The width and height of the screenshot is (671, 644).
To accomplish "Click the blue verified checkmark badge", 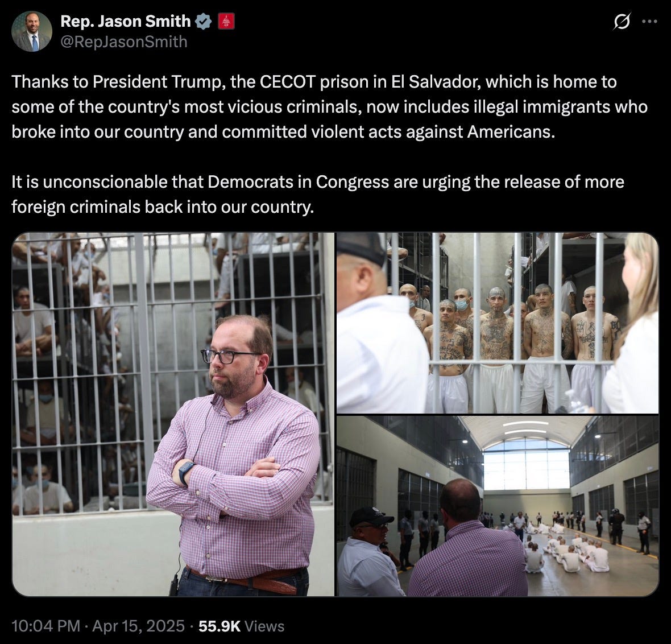I will pyautogui.click(x=203, y=22).
